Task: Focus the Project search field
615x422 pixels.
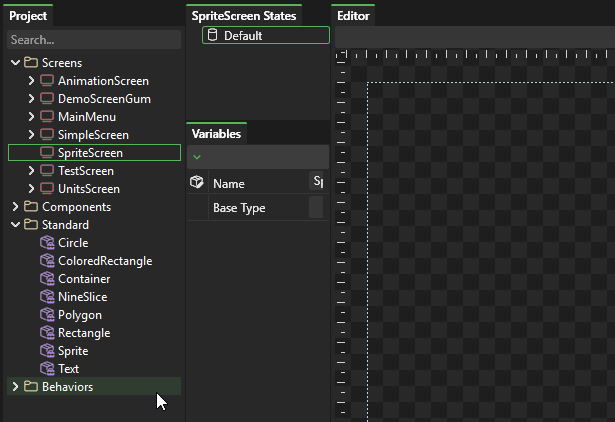Action: (x=93, y=40)
